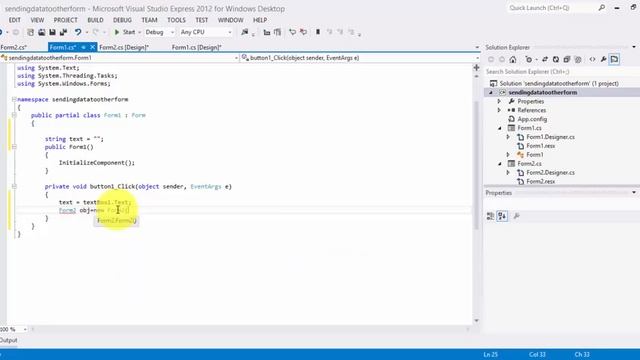
Task: Click the Find in Files icon
Action: tap(244, 32)
